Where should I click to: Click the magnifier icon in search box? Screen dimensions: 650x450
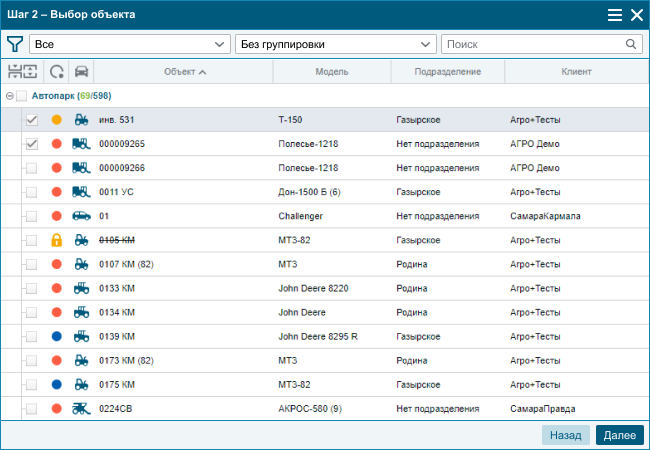tap(631, 44)
